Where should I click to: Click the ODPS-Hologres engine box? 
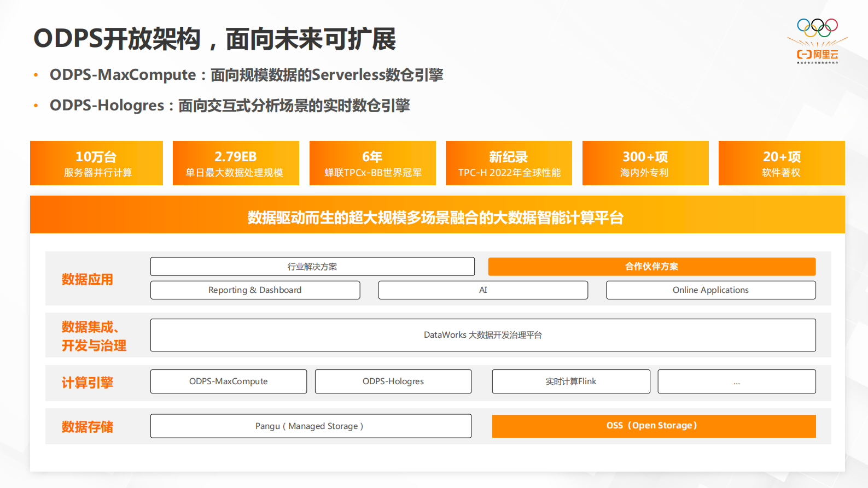tap(393, 381)
